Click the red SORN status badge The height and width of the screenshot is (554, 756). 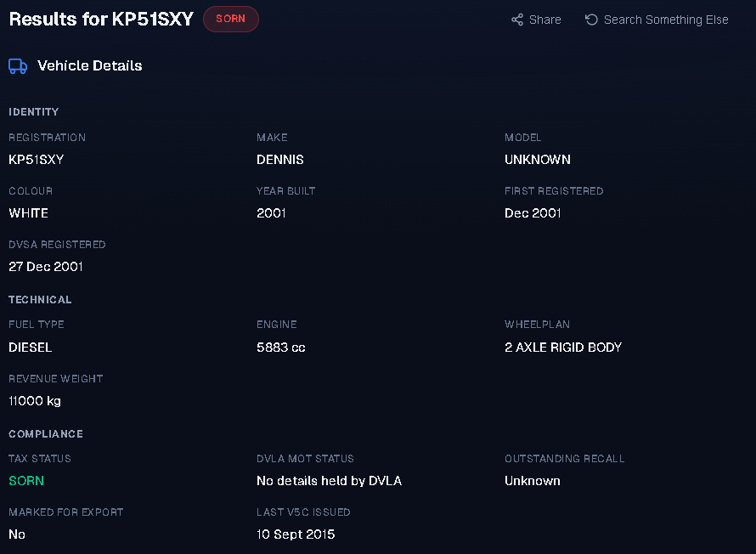[x=231, y=19]
